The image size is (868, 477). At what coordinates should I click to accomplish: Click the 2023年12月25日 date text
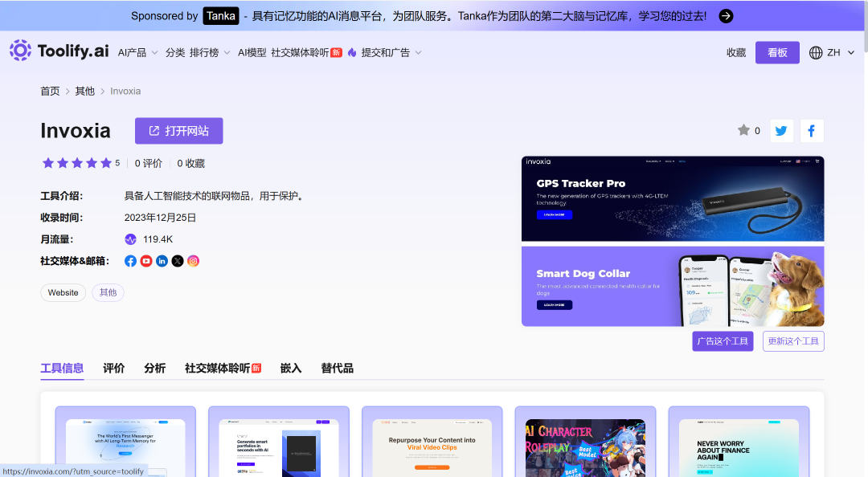[160, 218]
